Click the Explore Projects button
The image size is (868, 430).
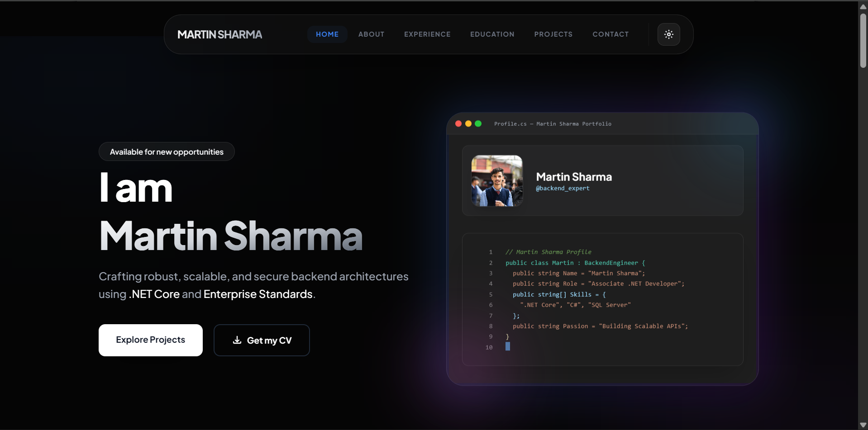150,340
